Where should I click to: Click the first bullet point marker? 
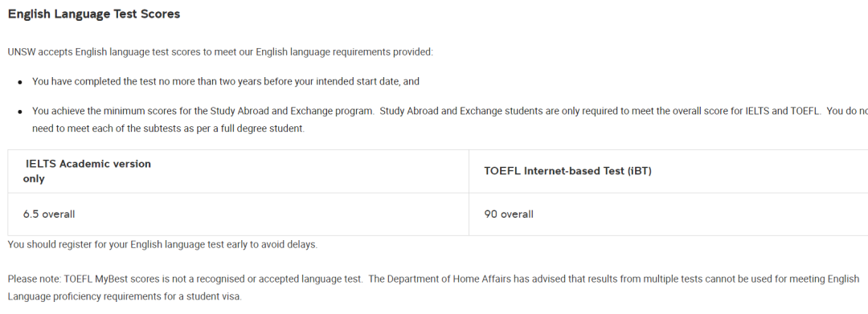coord(20,83)
